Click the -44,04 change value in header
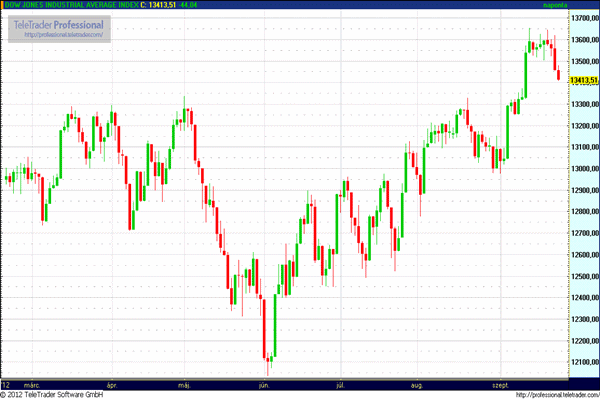The image size is (600, 400). [x=189, y=6]
